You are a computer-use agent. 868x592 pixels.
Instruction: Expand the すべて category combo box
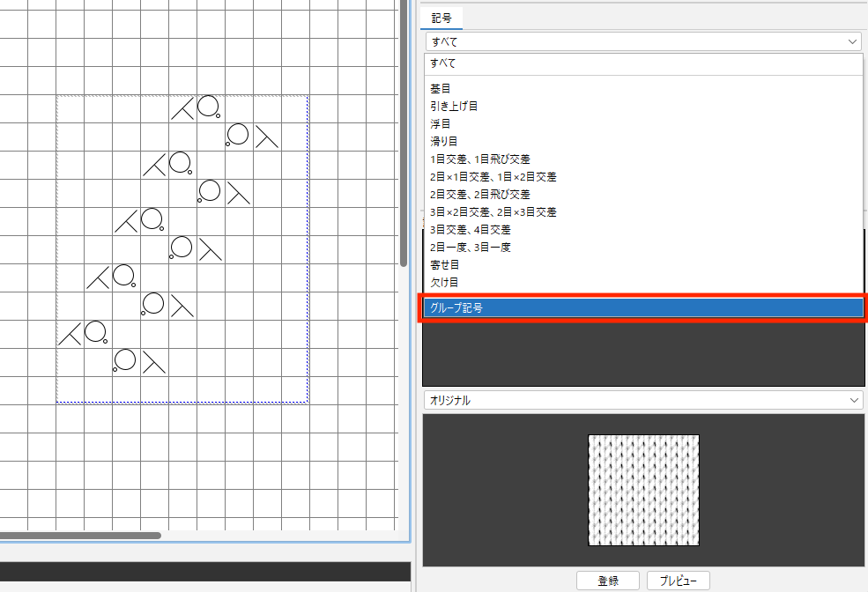(644, 41)
